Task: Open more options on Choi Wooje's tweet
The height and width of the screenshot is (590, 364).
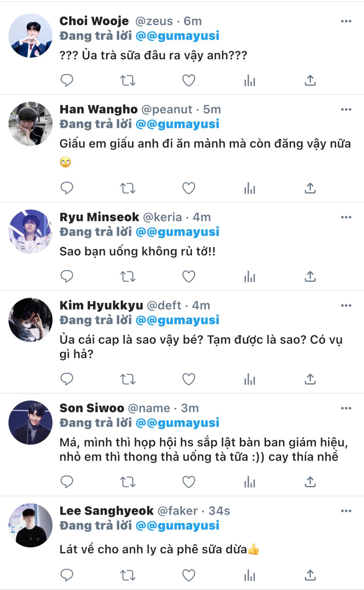Action: pos(346,21)
